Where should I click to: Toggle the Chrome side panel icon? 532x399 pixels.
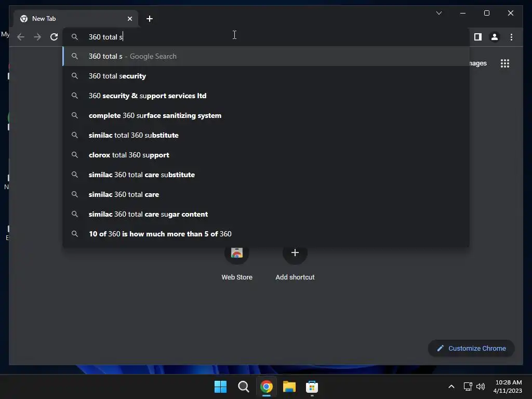pos(478,37)
